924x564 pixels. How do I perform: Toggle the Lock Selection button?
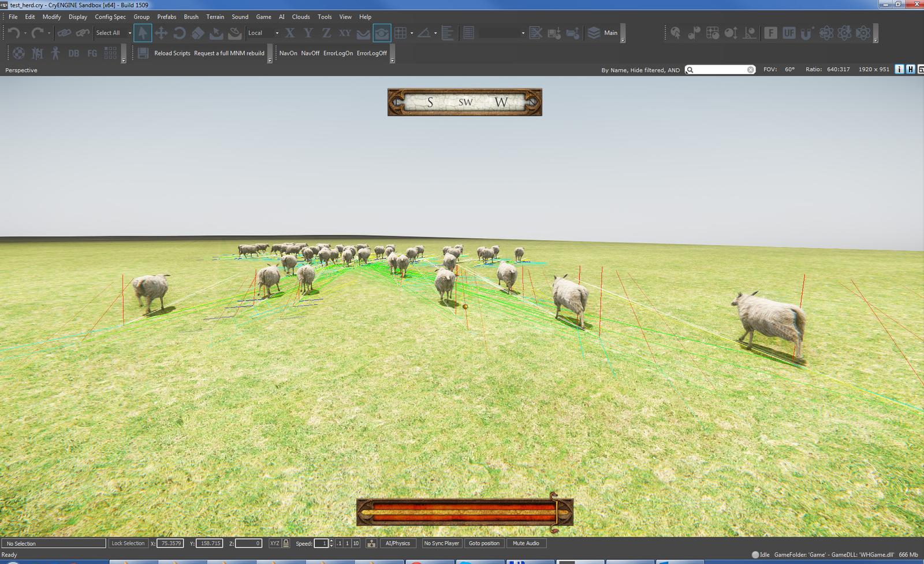[x=128, y=543]
